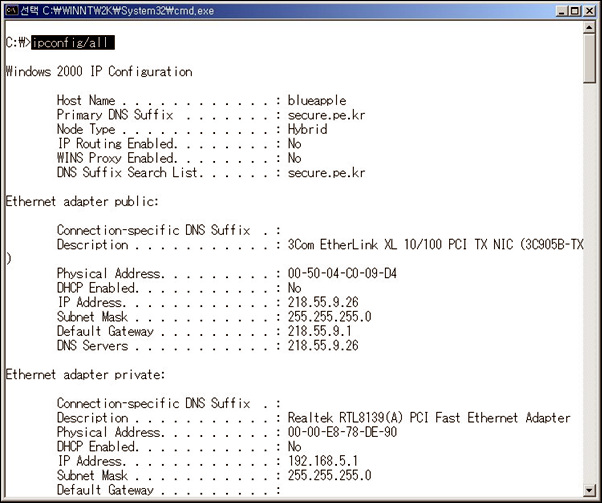Click the scrollbar down arrow
Viewport: 602px width, 503px height.
[589, 490]
